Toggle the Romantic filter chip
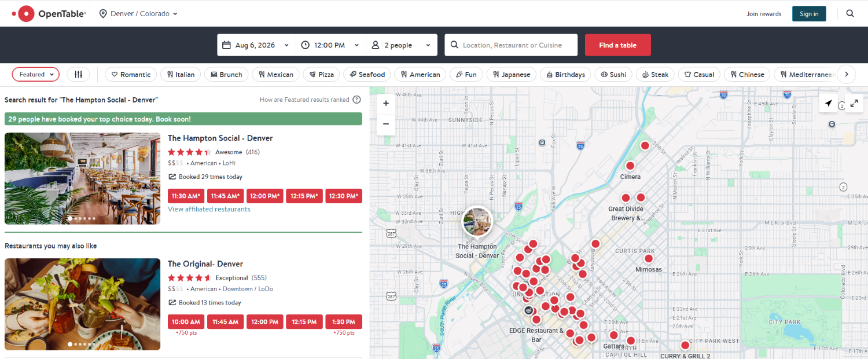Screen dimensions: 868x359 (x=131, y=74)
